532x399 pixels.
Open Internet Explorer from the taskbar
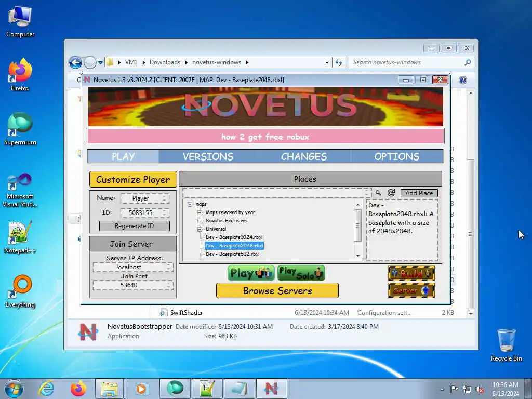tap(46, 389)
